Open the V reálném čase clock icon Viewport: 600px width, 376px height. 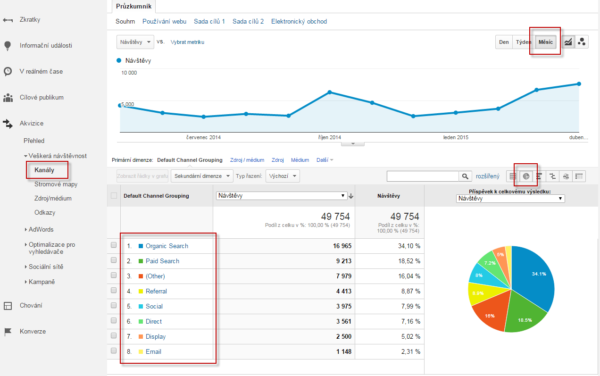point(8,72)
